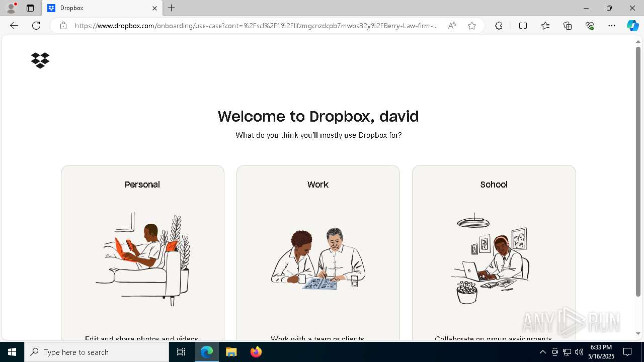The image size is (644, 362).
Task: Open File Explorer from the taskbar
Action: tap(231, 352)
